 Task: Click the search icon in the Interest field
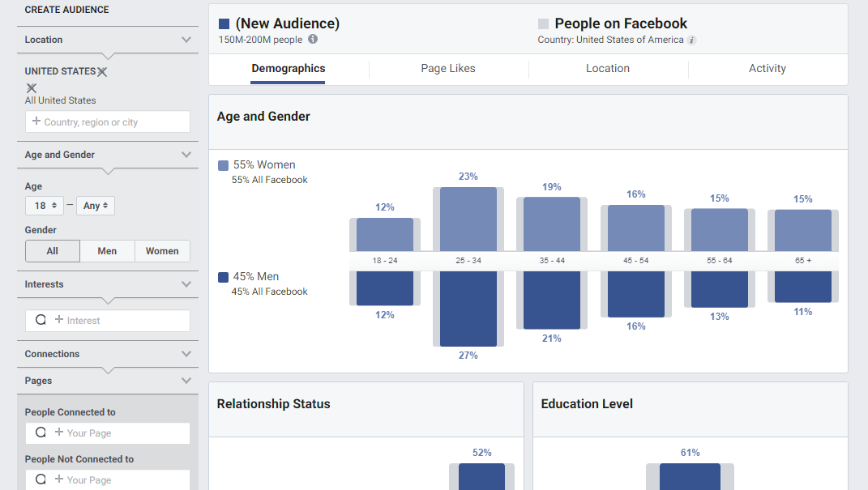41,320
